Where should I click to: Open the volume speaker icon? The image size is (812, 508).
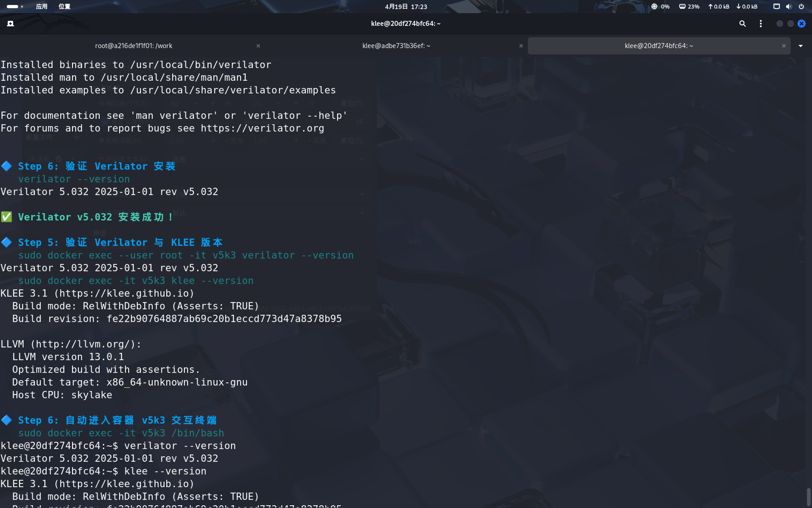(789, 6)
